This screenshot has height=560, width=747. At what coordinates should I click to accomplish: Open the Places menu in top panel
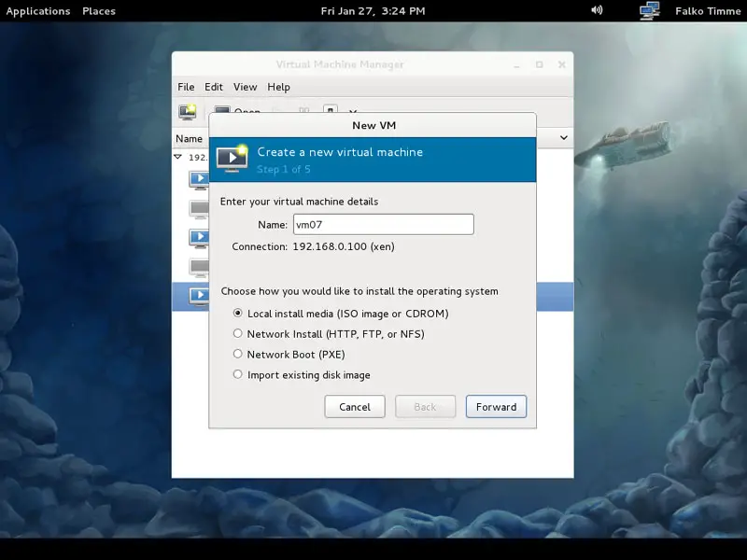pyautogui.click(x=99, y=11)
